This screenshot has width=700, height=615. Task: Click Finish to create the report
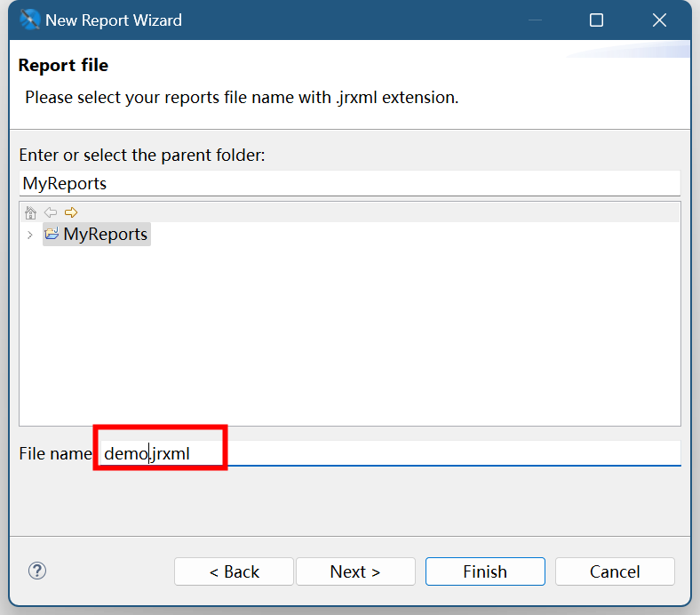[485, 571]
